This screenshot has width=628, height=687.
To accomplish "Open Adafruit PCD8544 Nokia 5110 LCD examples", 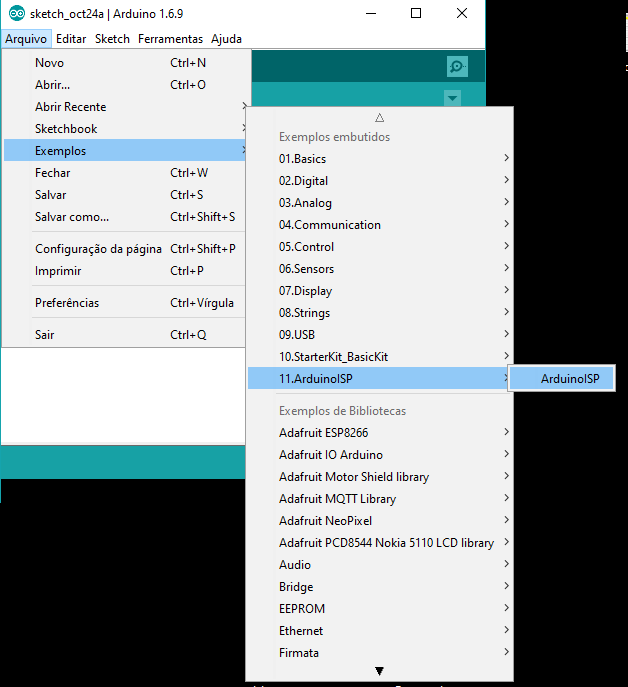I will click(x=380, y=542).
